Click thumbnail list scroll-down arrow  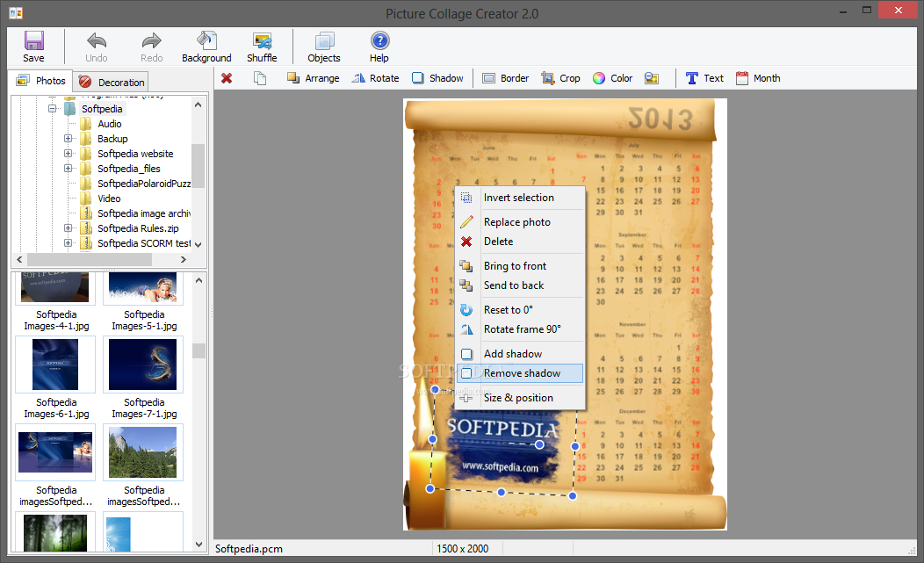(199, 545)
